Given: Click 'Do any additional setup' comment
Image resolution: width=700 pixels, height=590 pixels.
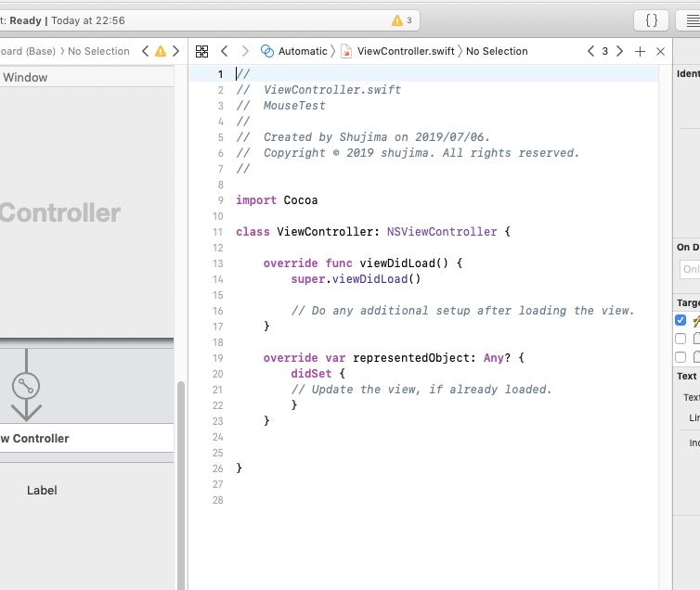Looking at the screenshot, I should (462, 311).
